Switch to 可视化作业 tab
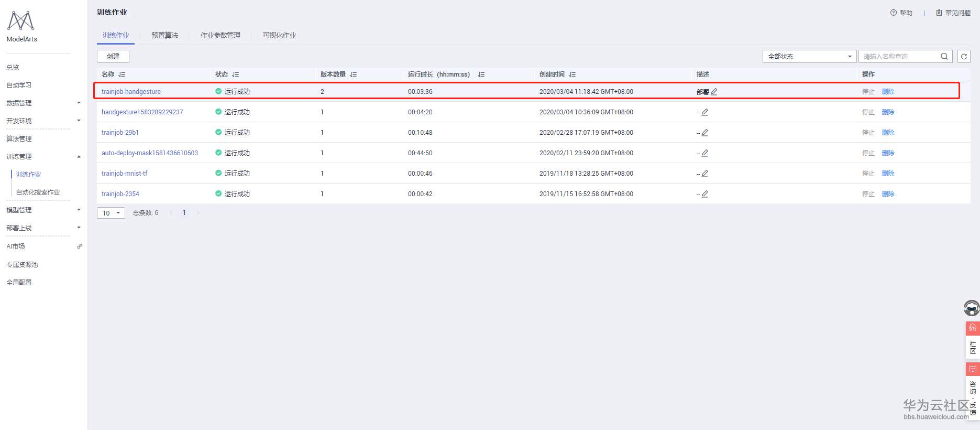Image resolution: width=980 pixels, height=430 pixels. click(280, 35)
